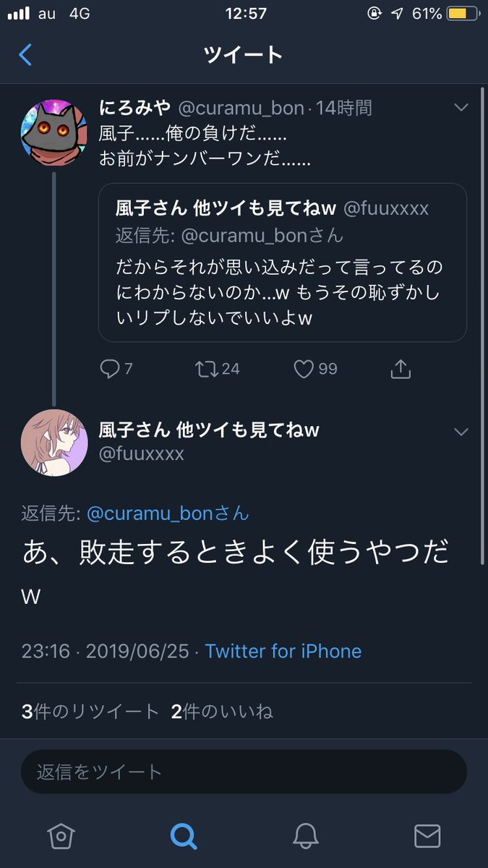Open the Notifications bell icon

(x=305, y=837)
